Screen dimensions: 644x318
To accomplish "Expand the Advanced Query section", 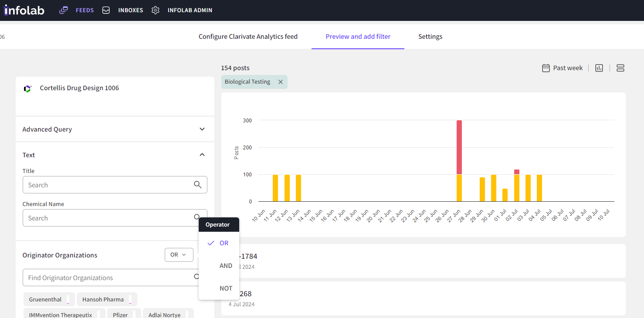I will click(202, 129).
